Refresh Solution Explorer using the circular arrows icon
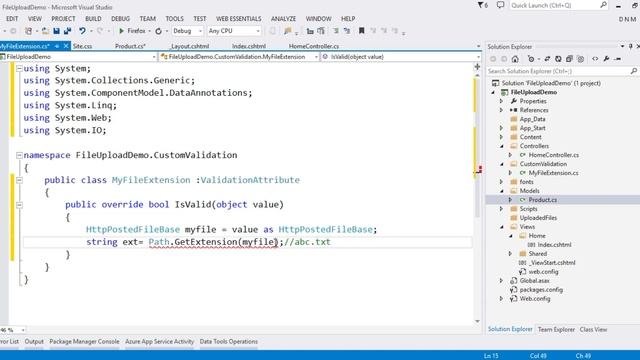This screenshot has width=640, height=360. tap(558, 59)
